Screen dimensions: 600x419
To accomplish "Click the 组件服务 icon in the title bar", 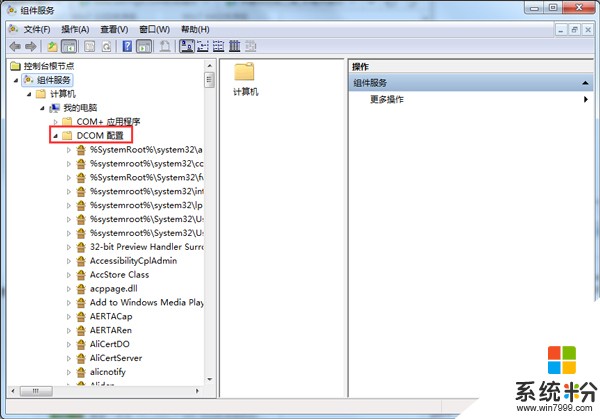I will coord(13,10).
